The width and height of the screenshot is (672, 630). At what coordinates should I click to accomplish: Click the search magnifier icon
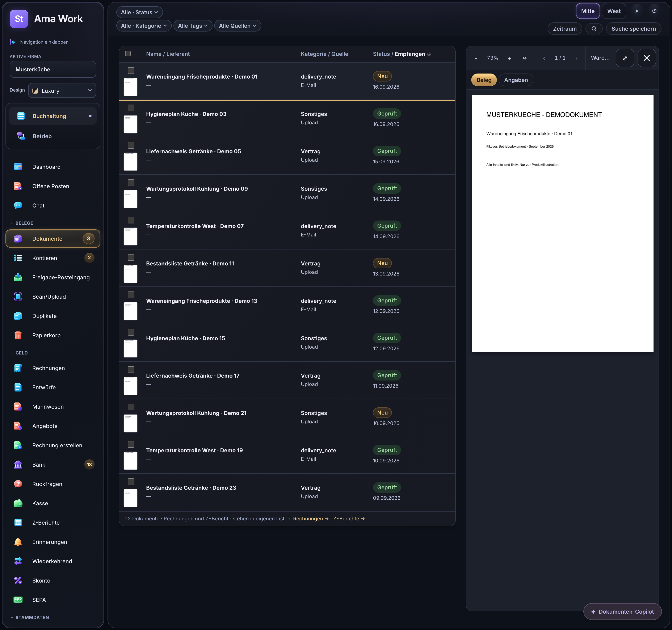[594, 29]
